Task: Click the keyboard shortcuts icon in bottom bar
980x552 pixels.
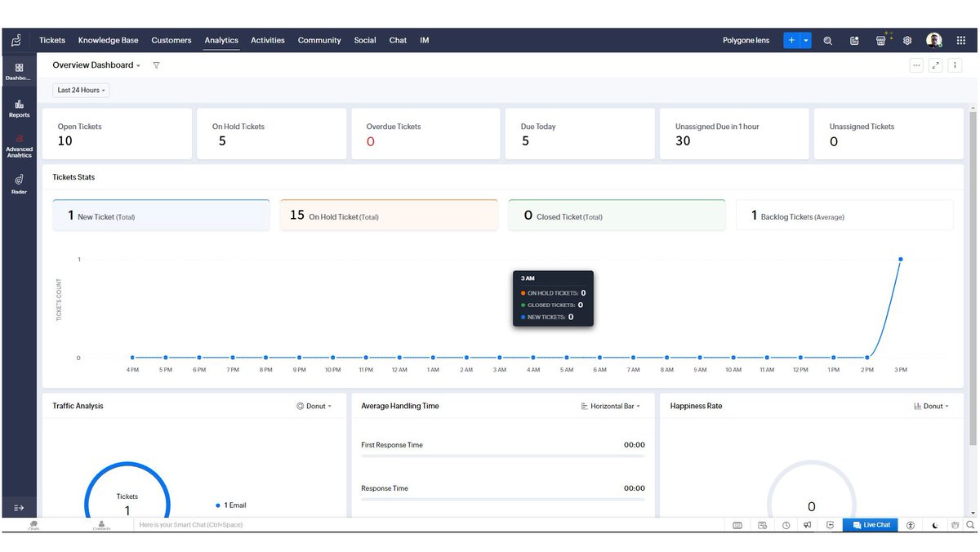Action: (737, 525)
